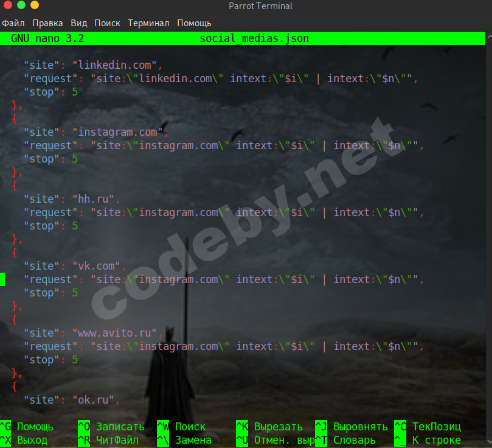Image resolution: width=492 pixels, height=448 pixels.
Task: Click the green cursor block at line start
Action: coord(2,279)
